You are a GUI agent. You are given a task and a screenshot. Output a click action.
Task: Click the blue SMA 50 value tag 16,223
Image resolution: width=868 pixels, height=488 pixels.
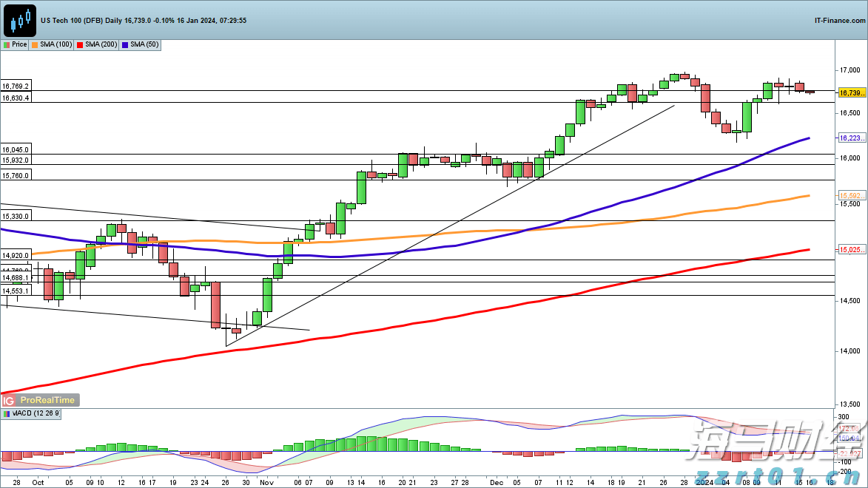[x=851, y=138]
